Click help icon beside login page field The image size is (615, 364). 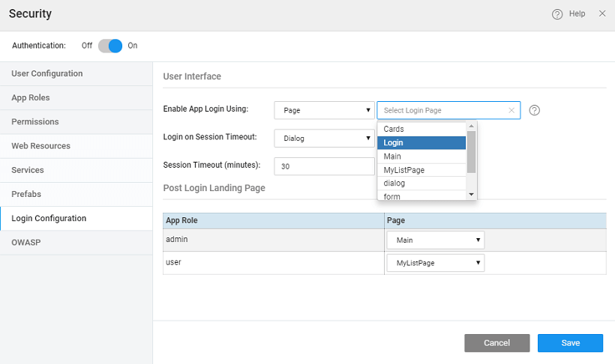tap(535, 110)
